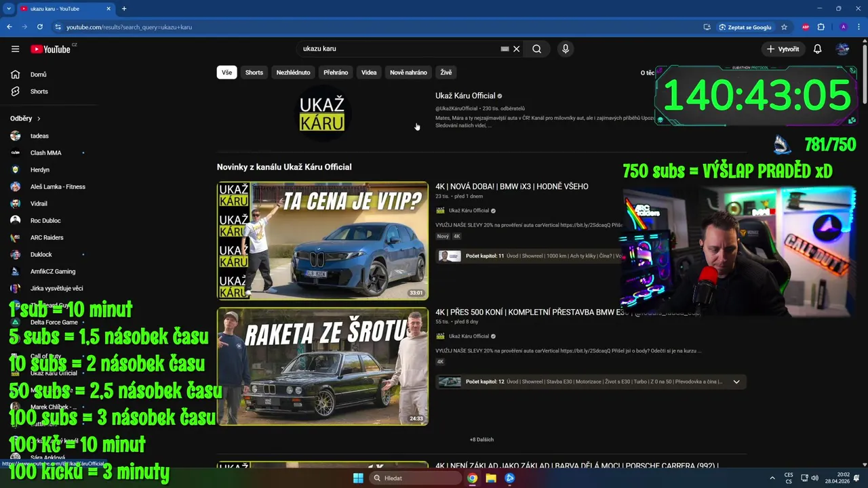The image size is (868, 488).
Task: Open the Roc Dubloc subscription channel
Action: click(45, 221)
